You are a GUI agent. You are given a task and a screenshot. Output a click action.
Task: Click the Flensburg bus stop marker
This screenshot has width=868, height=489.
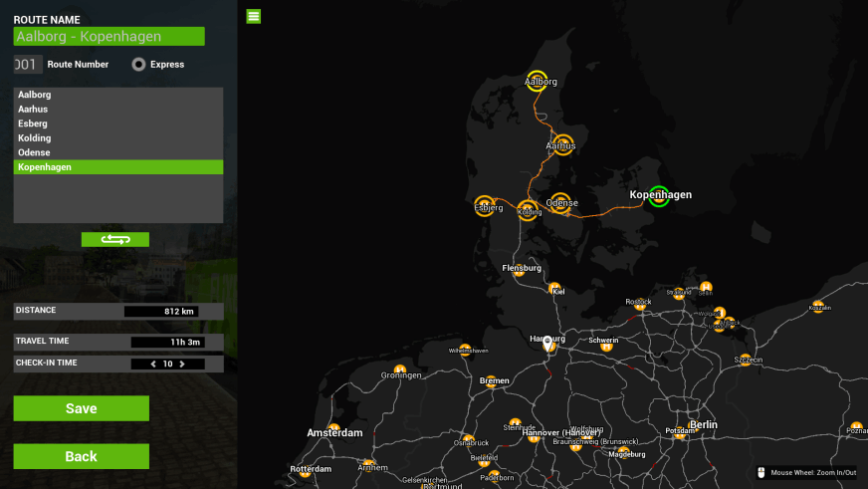(519, 271)
